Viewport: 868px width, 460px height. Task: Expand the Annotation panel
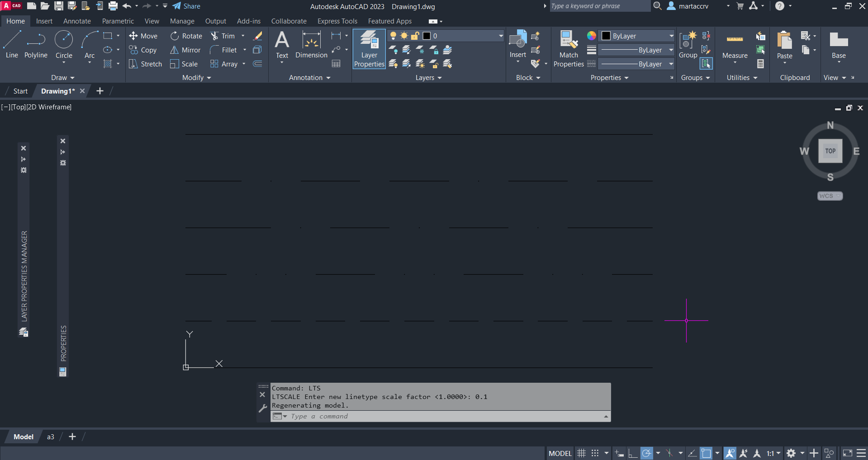310,78
